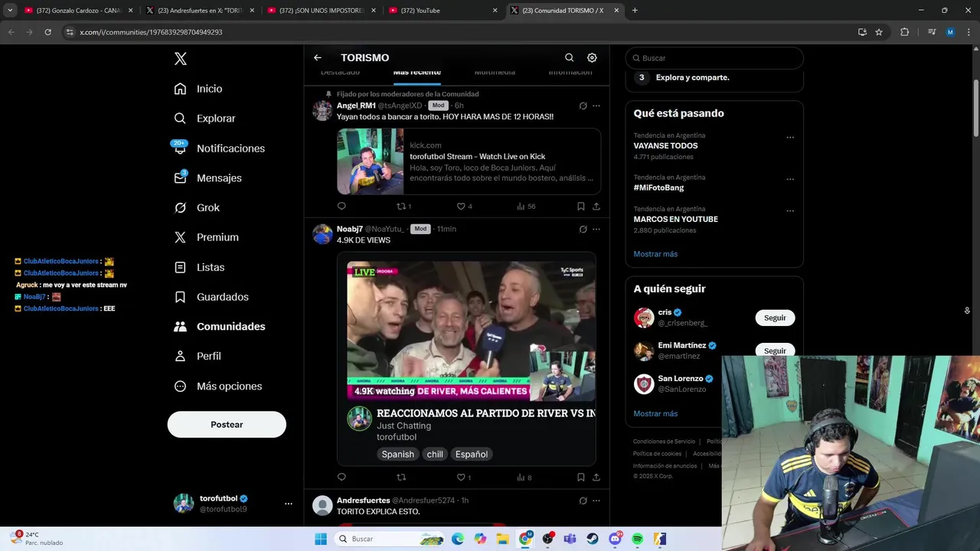Open more options for VAYANSE TODOS trend
This screenshot has width=980, height=551.
790,138
